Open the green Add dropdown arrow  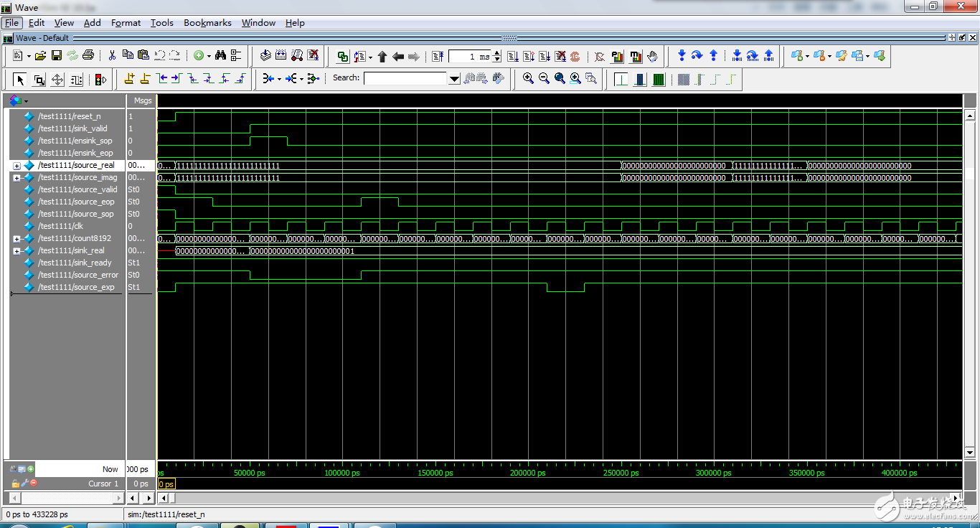click(209, 57)
